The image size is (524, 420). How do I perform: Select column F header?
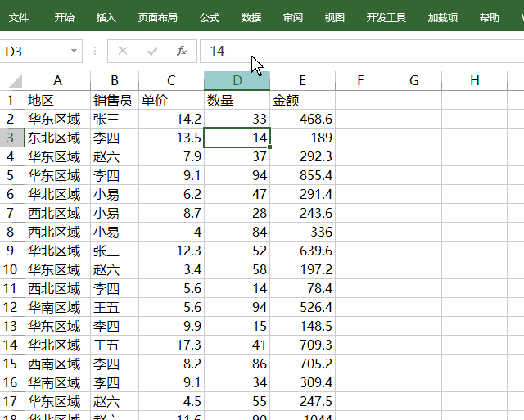click(x=360, y=80)
